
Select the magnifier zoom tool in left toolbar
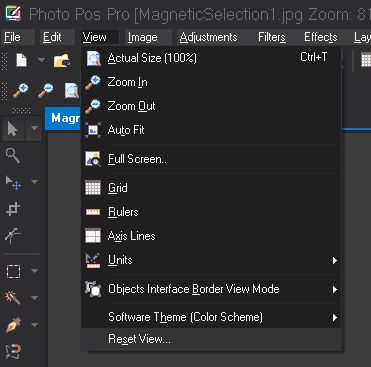[x=13, y=156]
